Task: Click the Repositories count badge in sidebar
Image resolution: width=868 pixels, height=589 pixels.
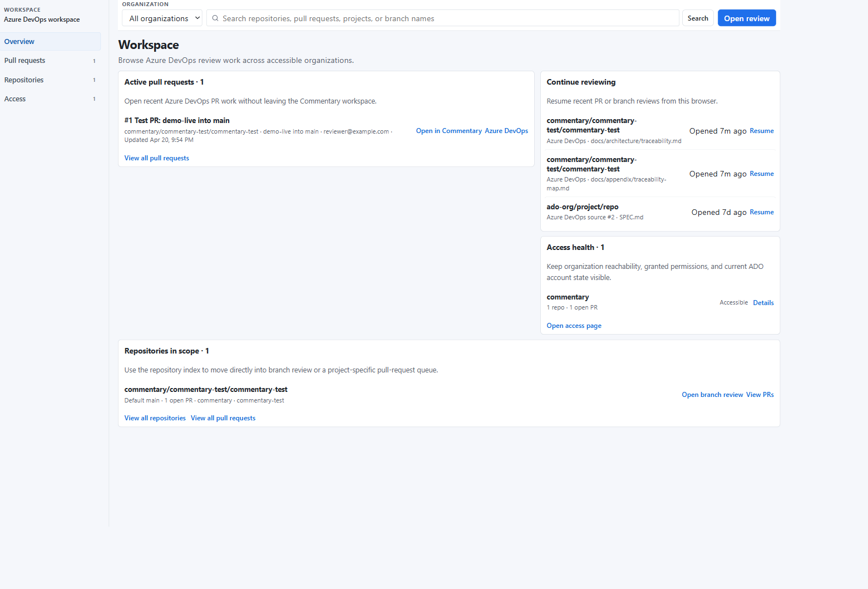Action: tap(94, 80)
